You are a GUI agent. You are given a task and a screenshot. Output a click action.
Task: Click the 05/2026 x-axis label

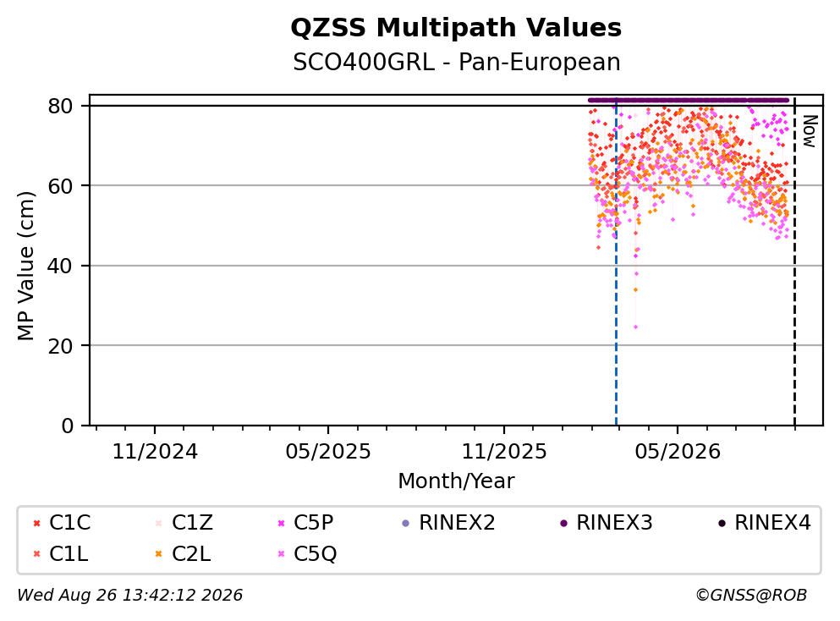point(678,452)
